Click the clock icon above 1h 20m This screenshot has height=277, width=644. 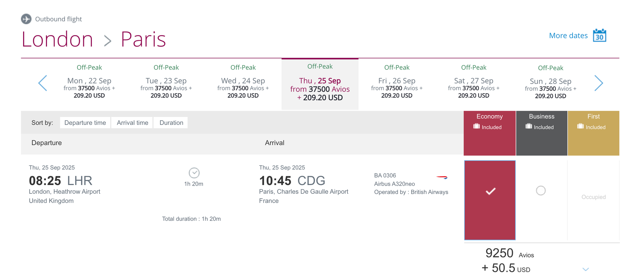pos(194,173)
